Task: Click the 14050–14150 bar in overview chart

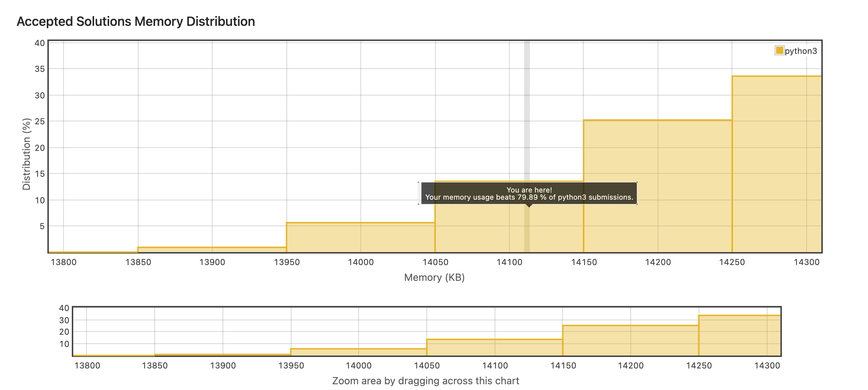Action: point(494,347)
